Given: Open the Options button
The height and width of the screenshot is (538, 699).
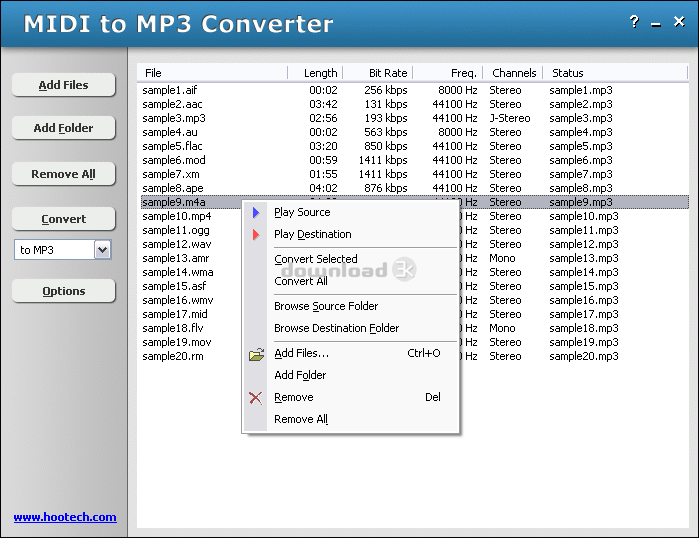Looking at the screenshot, I should click(64, 291).
